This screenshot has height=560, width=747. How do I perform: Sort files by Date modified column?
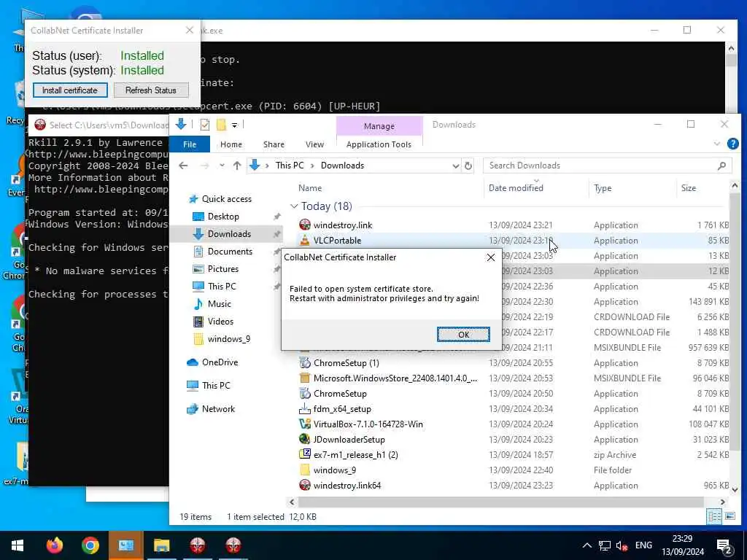pyautogui.click(x=516, y=188)
